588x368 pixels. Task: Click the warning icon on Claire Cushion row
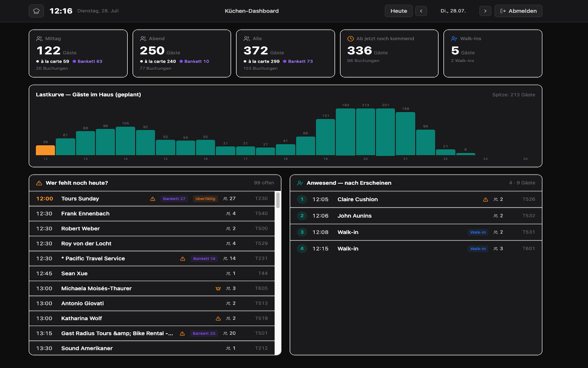tap(485, 199)
